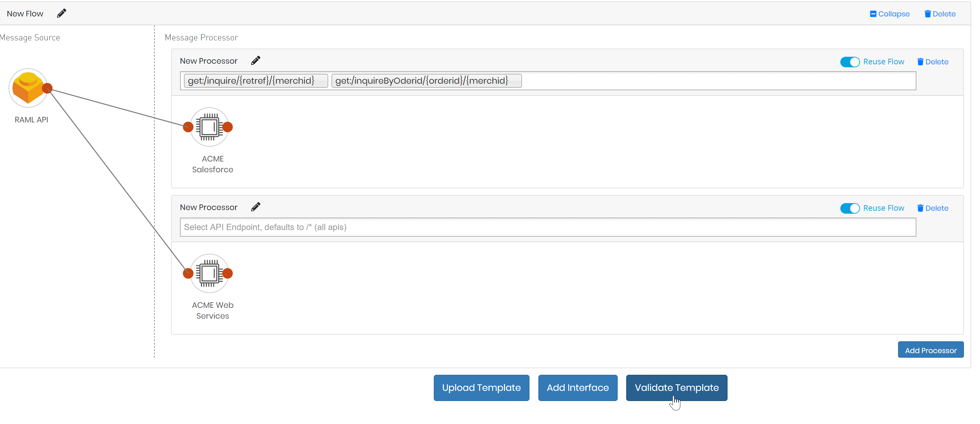Image resolution: width=980 pixels, height=424 pixels.
Task: Click the Add Interface button
Action: pos(577,388)
